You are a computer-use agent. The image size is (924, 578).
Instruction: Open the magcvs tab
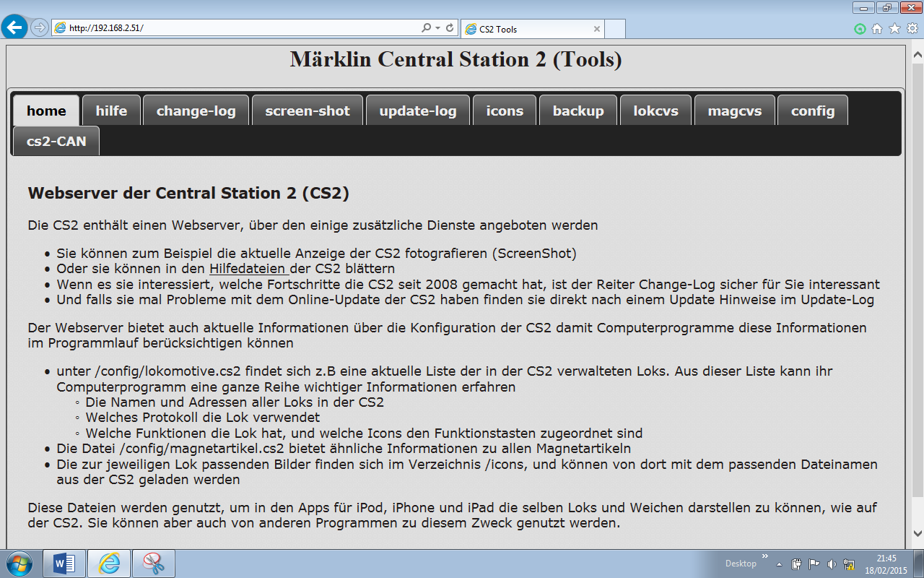click(735, 111)
